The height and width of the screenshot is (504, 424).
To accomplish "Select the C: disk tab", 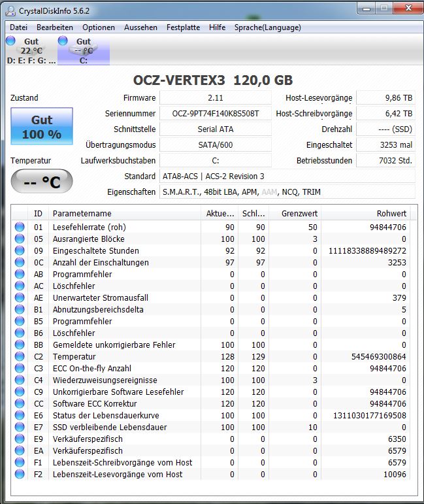I will (x=84, y=50).
